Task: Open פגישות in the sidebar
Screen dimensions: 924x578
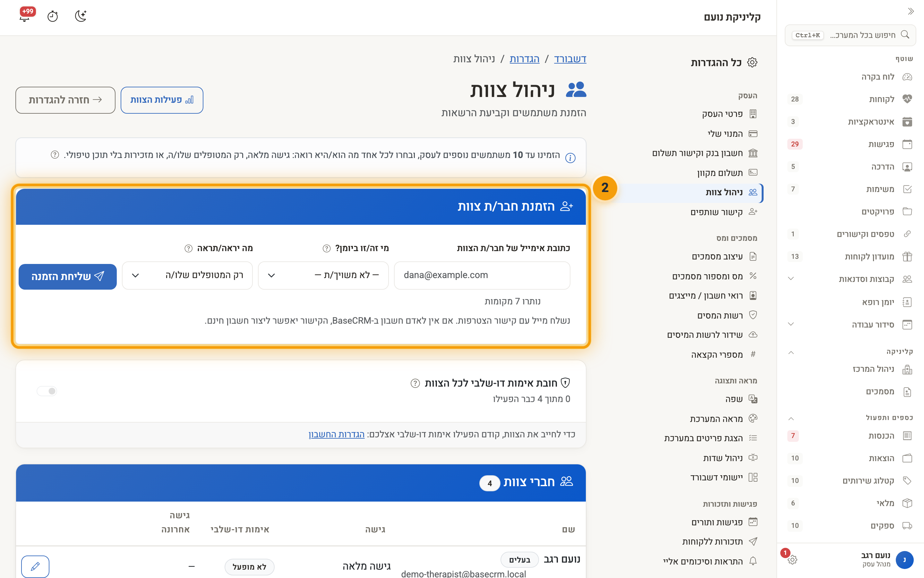Action: (850, 144)
